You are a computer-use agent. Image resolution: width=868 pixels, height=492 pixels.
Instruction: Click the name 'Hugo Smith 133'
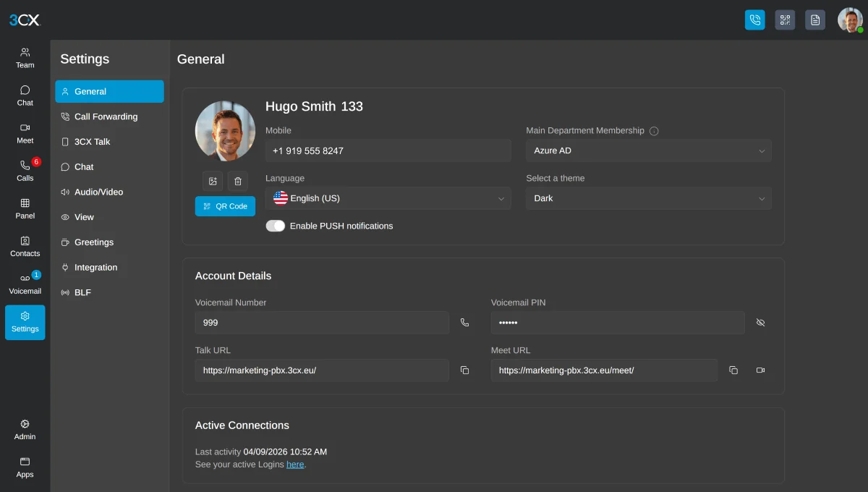coord(314,106)
